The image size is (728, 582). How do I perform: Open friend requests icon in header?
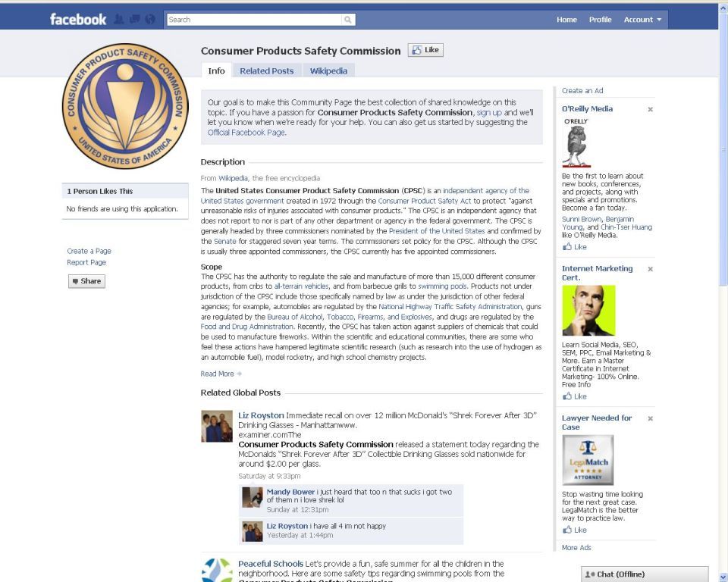coord(119,20)
